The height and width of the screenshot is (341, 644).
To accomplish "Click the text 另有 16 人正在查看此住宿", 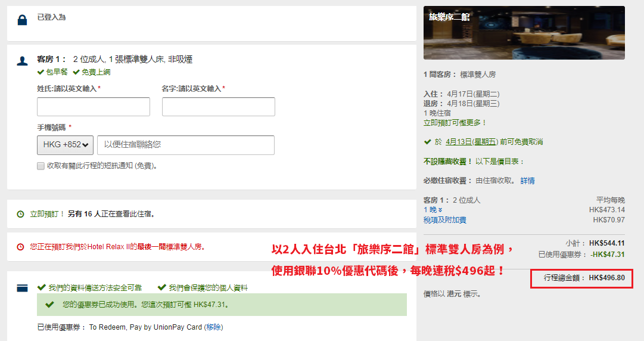I will coord(111,214).
